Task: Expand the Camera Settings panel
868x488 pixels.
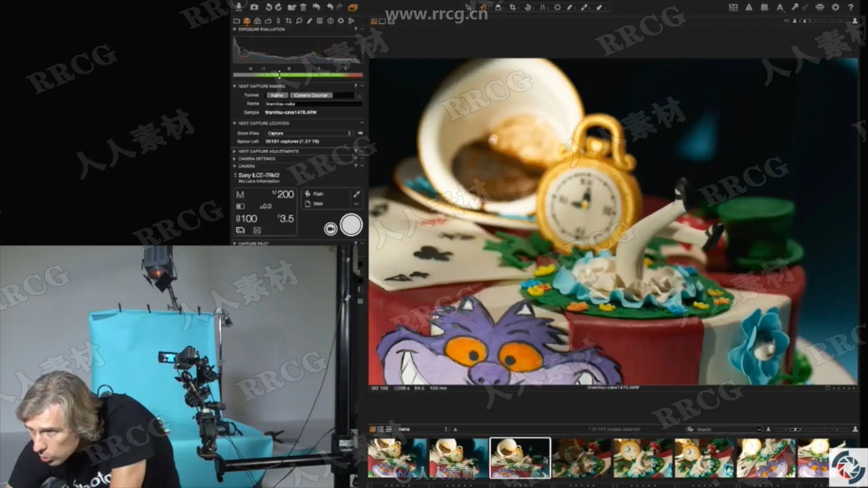Action: coord(256,159)
